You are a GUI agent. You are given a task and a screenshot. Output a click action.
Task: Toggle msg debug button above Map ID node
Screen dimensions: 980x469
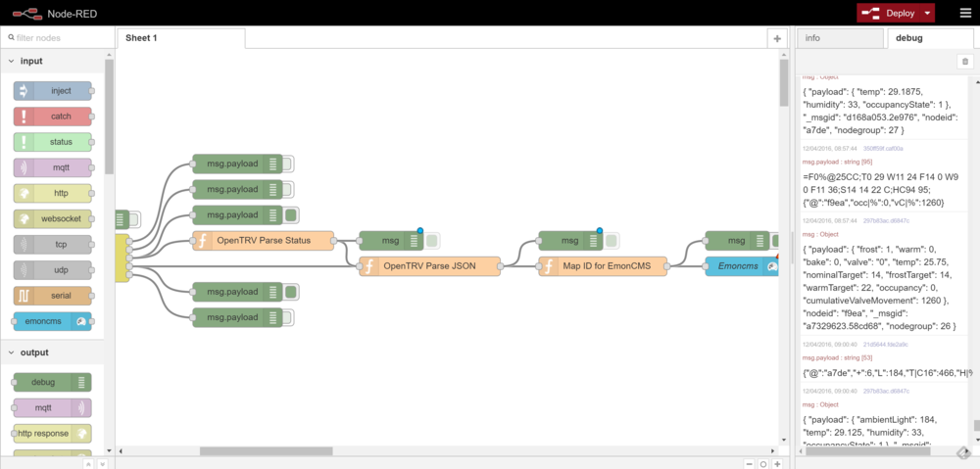[612, 241]
